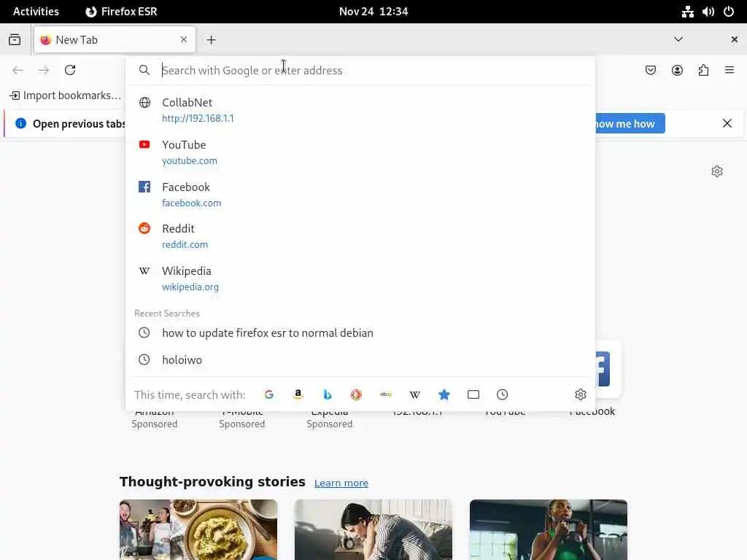Close the New Tab tab
This screenshot has width=747, height=560.
coord(183,39)
